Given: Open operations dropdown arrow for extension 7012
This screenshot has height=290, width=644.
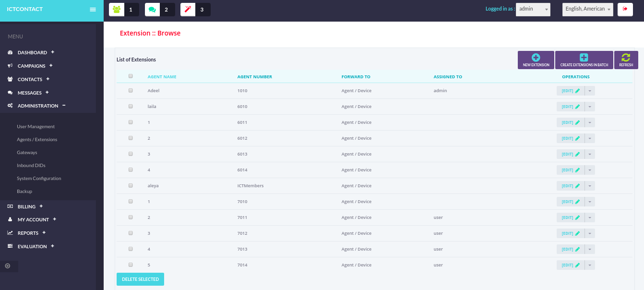Looking at the screenshot, I should [x=590, y=233].
